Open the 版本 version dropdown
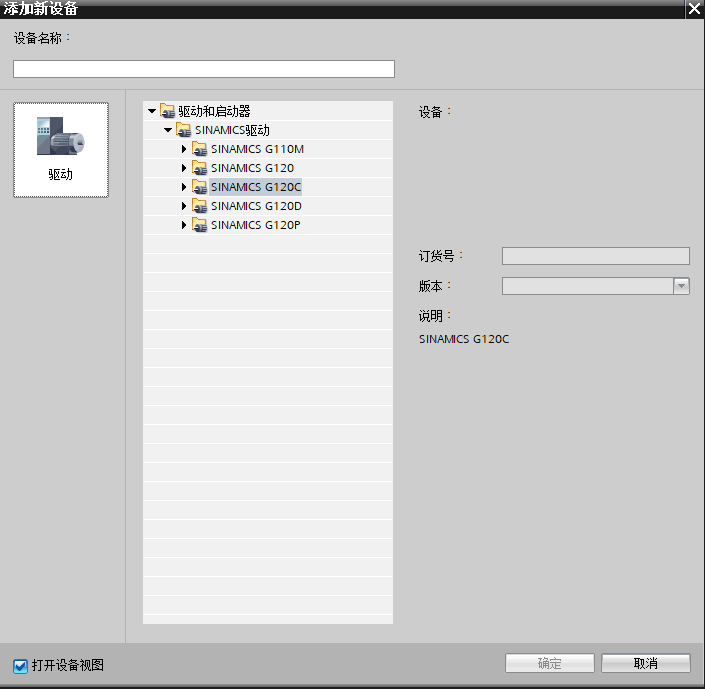The width and height of the screenshot is (705, 689). (681, 286)
